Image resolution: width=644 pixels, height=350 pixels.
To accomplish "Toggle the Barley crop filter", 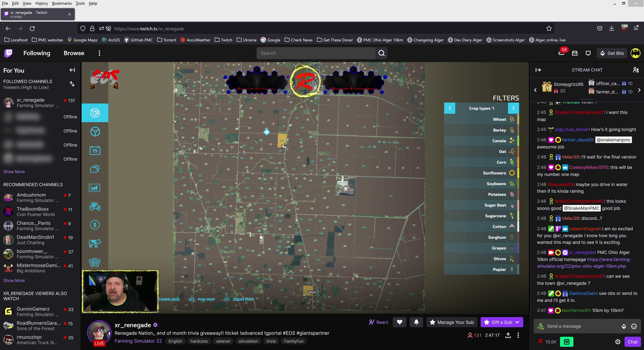I will tap(481, 130).
